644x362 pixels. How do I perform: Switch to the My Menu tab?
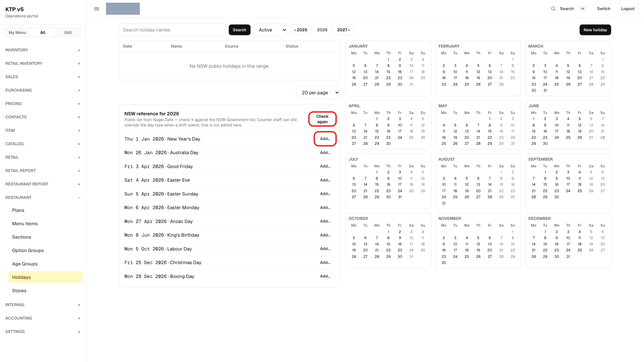tap(17, 32)
